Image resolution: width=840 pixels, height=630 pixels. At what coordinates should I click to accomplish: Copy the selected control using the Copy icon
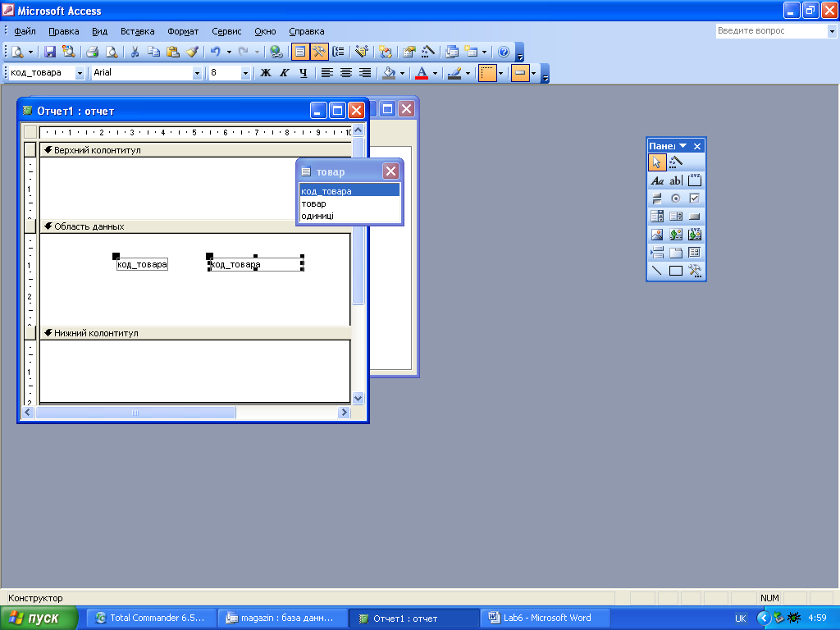[x=153, y=52]
